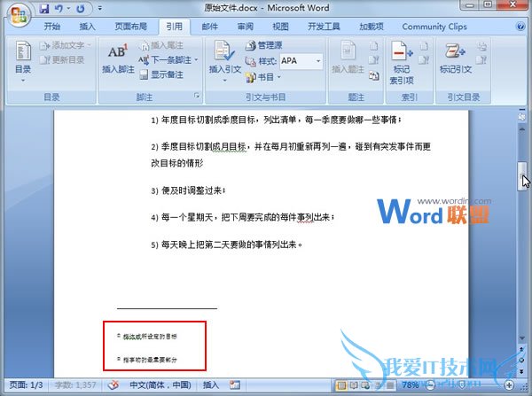Click insert index icon in 索引 group

click(x=424, y=46)
